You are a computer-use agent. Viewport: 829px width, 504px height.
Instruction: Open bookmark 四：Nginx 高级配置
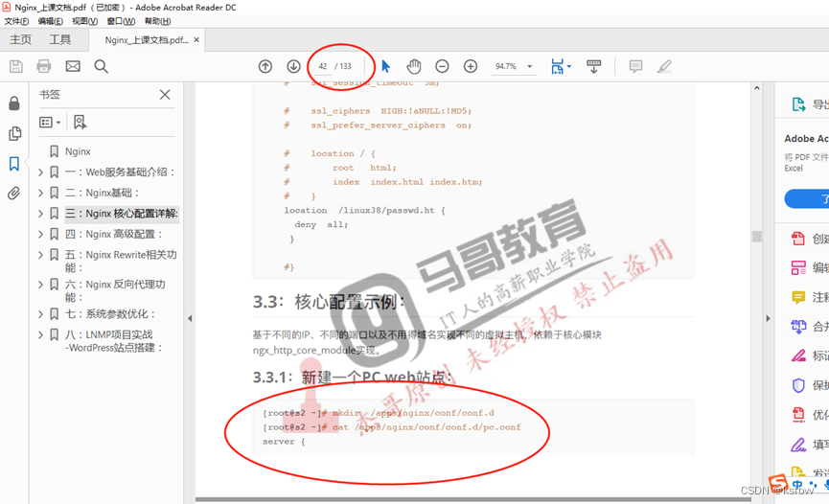pyautogui.click(x=114, y=235)
